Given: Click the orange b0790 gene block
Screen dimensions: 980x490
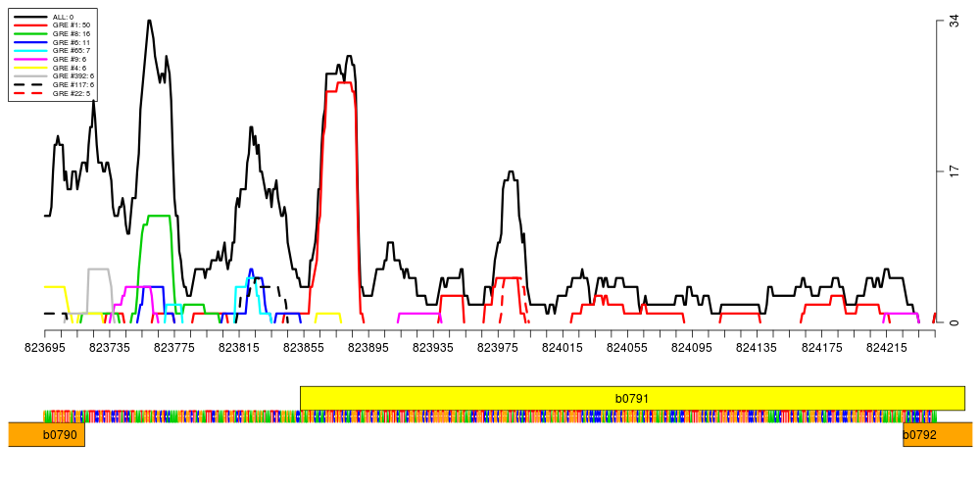Looking at the screenshot, I should (x=46, y=434).
